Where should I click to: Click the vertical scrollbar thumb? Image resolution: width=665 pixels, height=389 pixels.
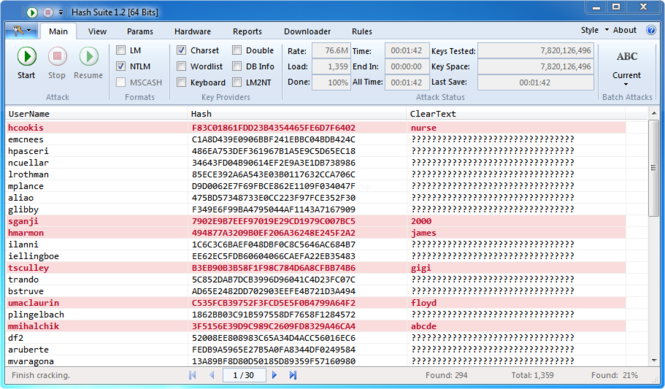point(653,168)
